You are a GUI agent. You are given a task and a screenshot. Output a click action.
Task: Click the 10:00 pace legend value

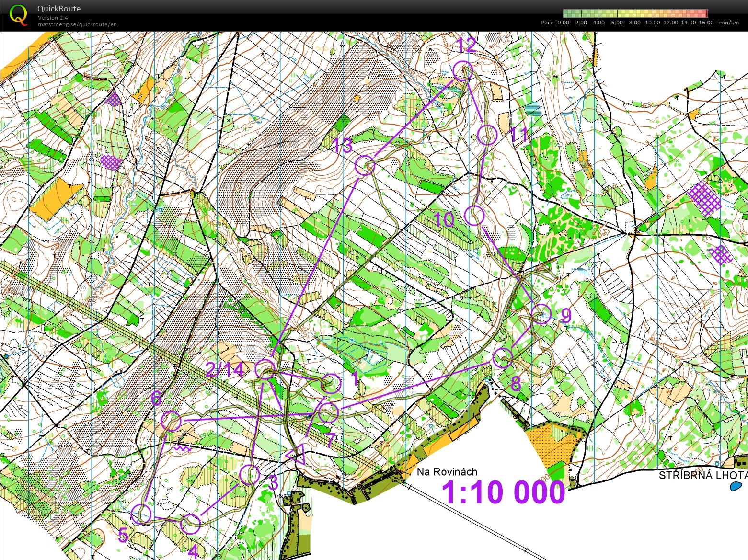[x=652, y=23]
